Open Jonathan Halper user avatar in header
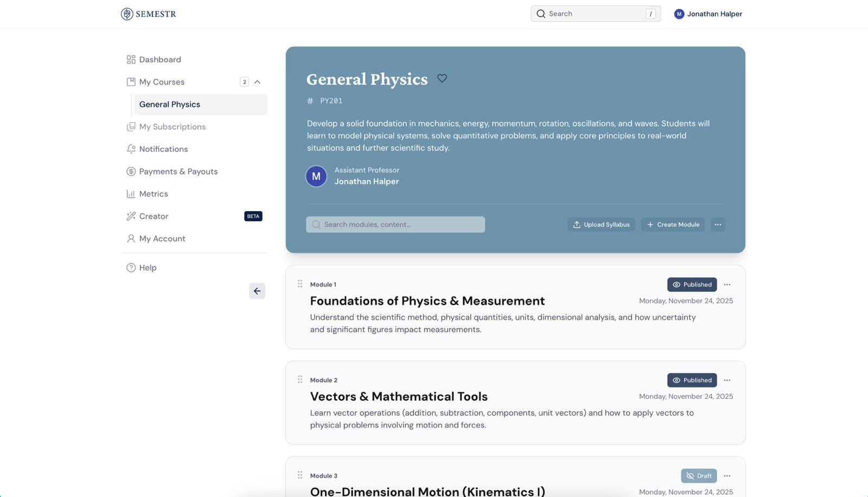The image size is (868, 497). tap(679, 14)
